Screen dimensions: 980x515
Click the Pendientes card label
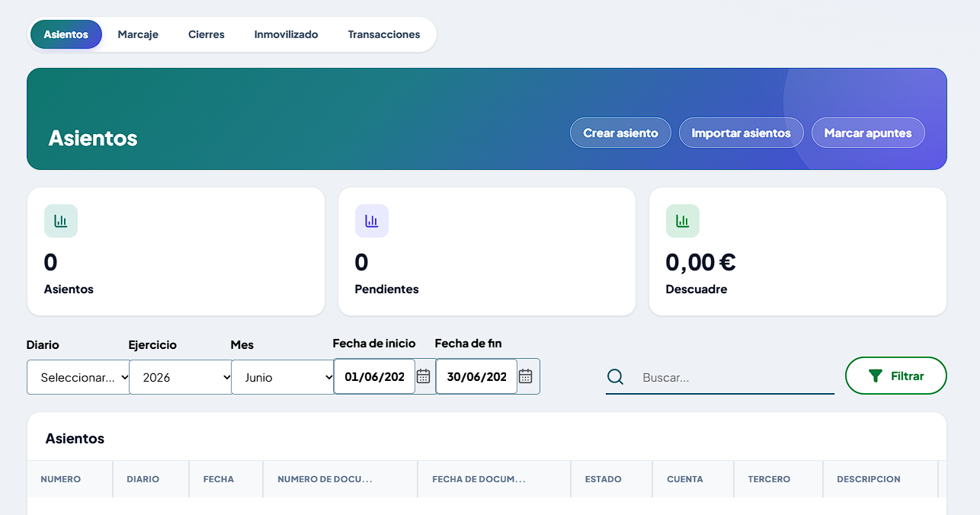387,289
